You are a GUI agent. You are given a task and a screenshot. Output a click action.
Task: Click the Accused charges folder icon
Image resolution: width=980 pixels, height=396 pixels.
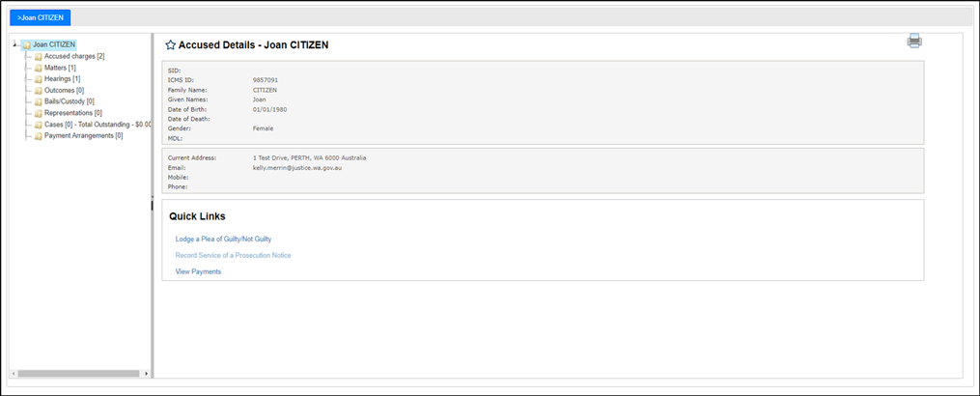pos(39,56)
